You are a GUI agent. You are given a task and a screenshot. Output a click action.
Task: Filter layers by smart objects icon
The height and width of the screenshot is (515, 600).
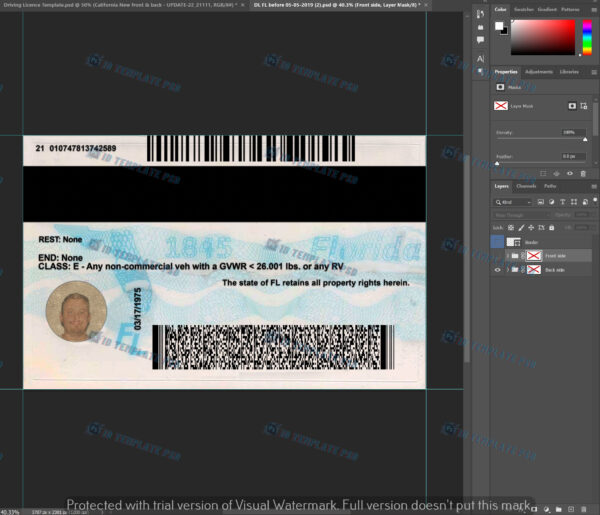(585, 202)
